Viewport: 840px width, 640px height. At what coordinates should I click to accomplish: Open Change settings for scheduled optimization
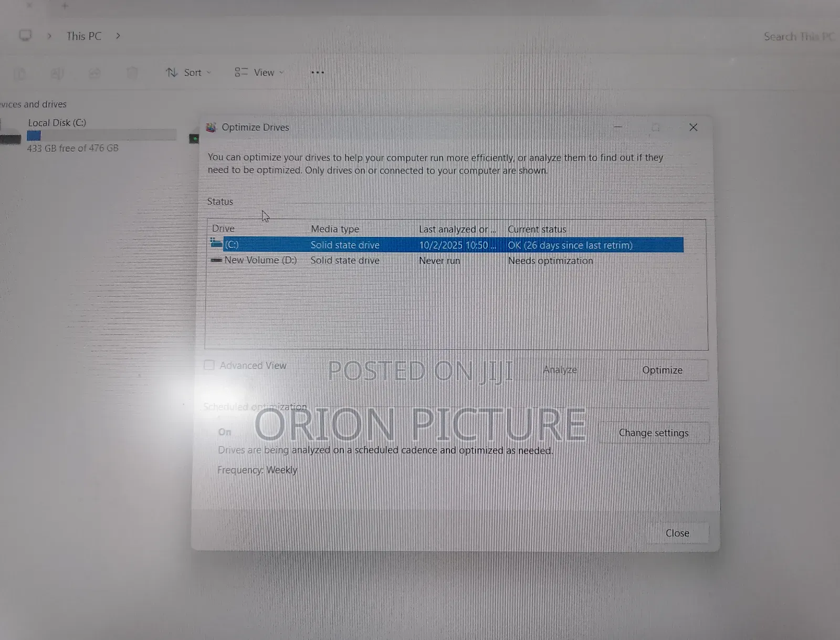coord(654,433)
